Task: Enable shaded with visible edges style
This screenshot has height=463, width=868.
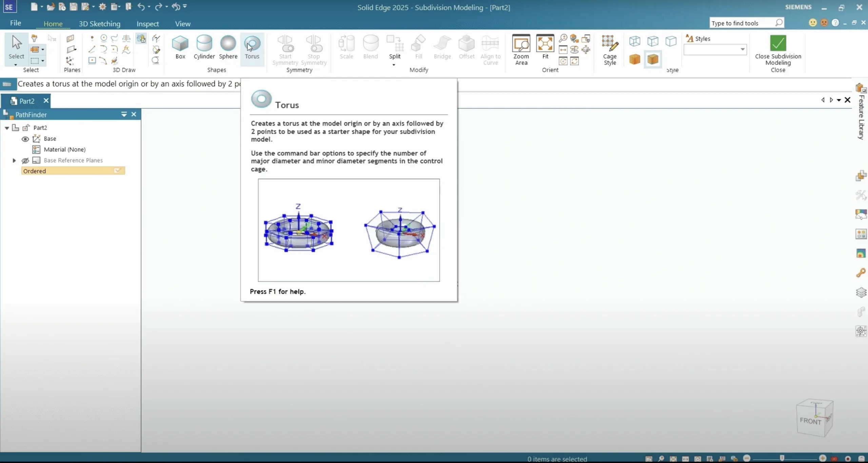Action: click(x=653, y=60)
